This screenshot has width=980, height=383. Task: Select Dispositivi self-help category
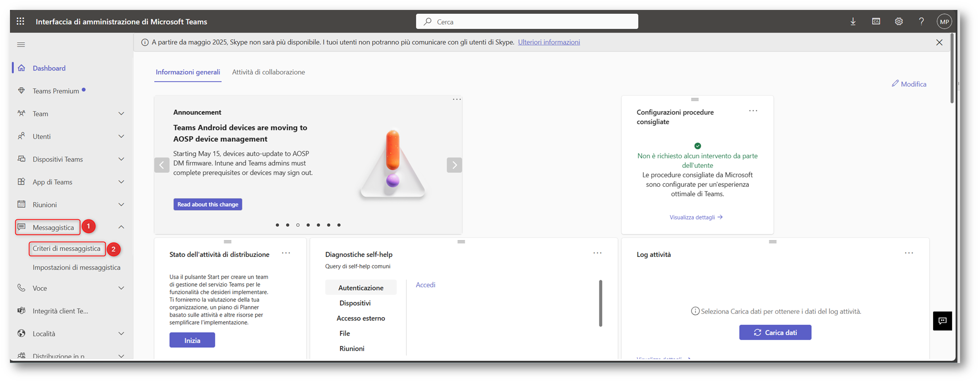pyautogui.click(x=355, y=303)
